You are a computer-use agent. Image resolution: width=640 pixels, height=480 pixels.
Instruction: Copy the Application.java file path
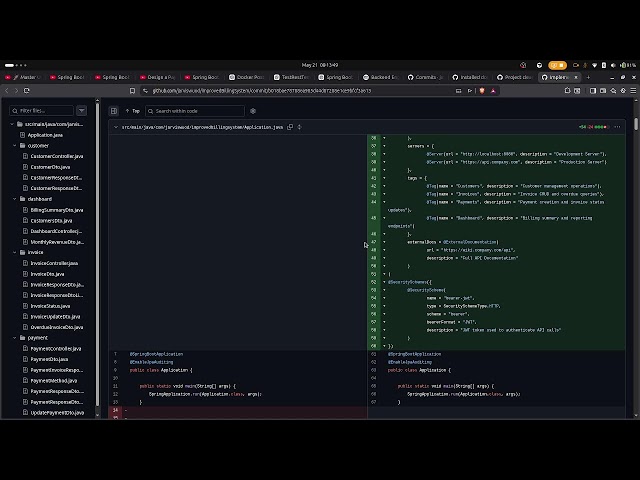pyautogui.click(x=290, y=127)
